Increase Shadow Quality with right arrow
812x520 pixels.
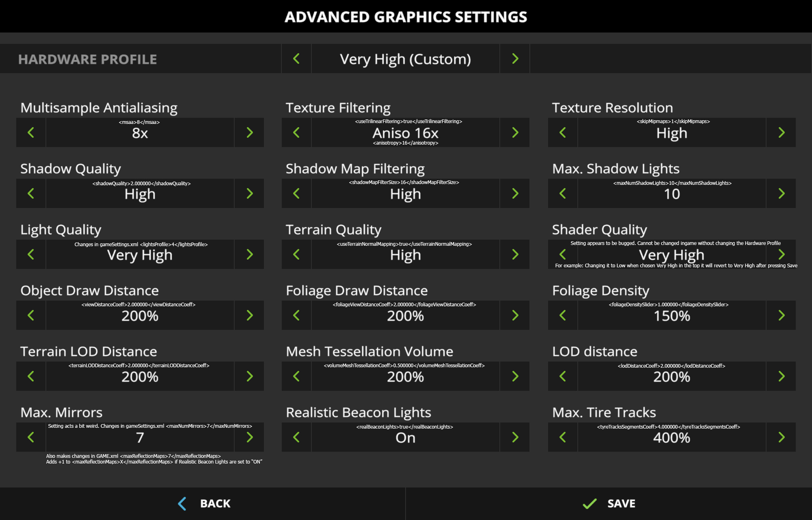click(x=249, y=193)
